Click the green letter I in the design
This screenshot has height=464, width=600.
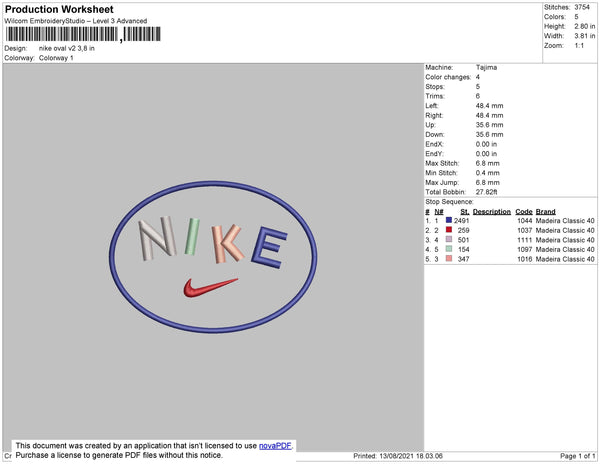192,236
